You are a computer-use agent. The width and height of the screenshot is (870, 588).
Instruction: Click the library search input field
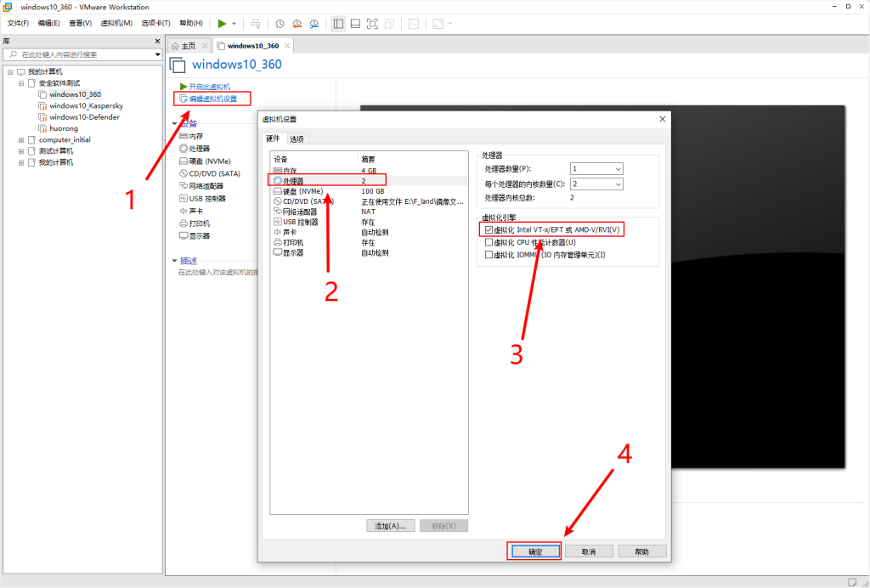pyautogui.click(x=85, y=54)
